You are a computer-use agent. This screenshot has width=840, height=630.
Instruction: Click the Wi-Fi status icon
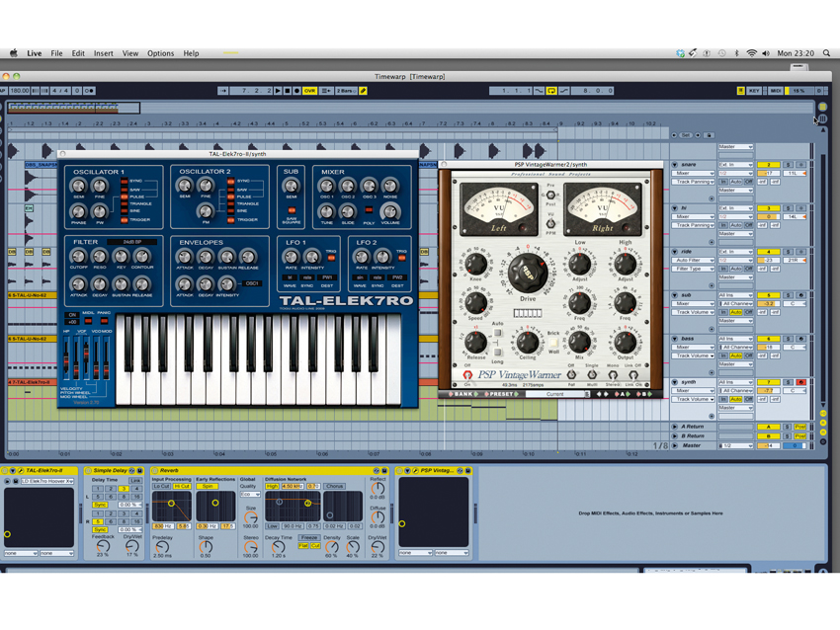pos(752,53)
